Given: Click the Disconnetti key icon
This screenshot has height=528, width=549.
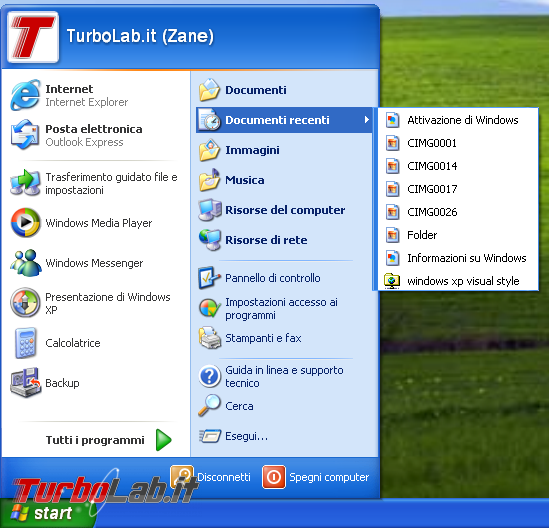Looking at the screenshot, I should coord(182,477).
